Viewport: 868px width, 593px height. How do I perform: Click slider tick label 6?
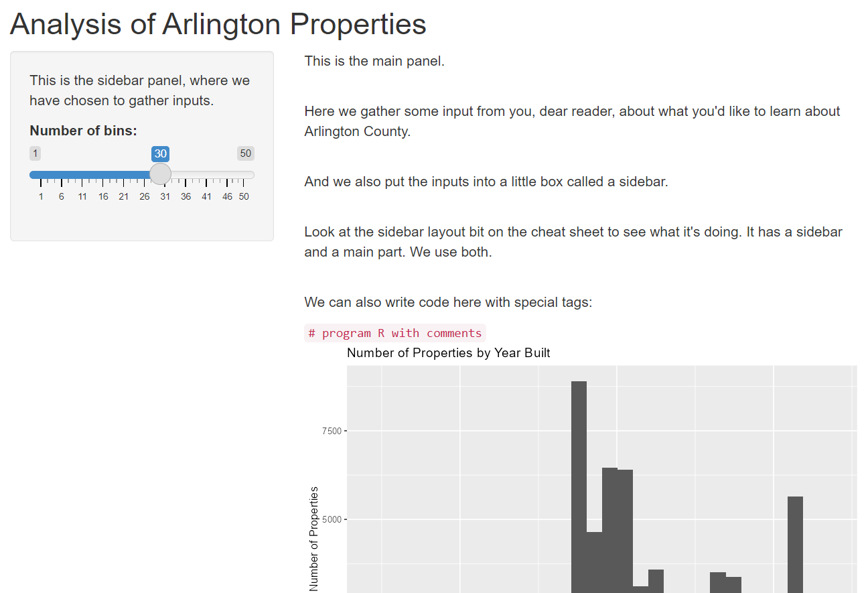tap(62, 196)
